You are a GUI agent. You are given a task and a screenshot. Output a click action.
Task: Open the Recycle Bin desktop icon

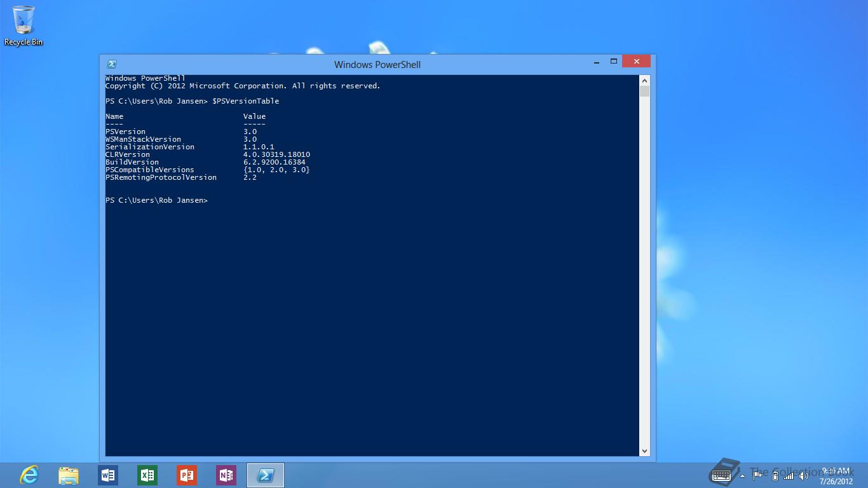(x=24, y=25)
